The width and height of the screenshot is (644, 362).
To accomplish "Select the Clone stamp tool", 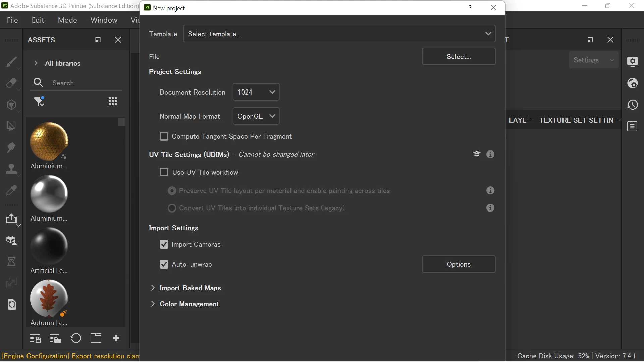I will pyautogui.click(x=11, y=169).
